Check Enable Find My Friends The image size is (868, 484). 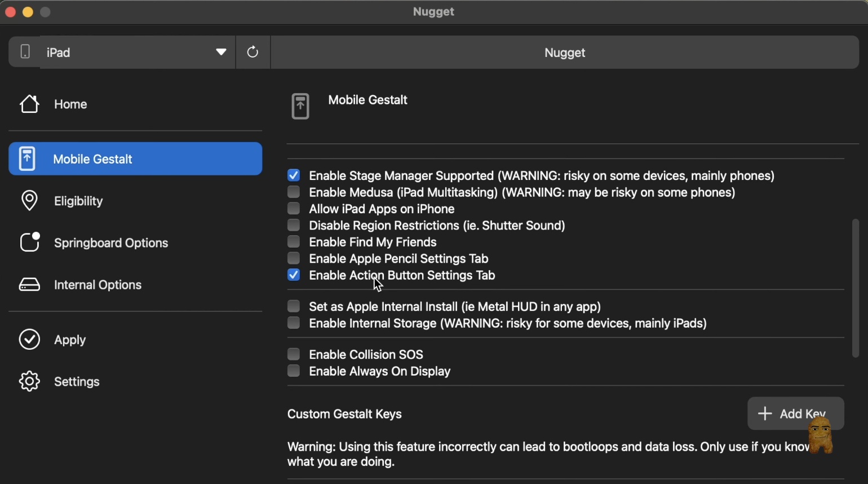pyautogui.click(x=294, y=242)
